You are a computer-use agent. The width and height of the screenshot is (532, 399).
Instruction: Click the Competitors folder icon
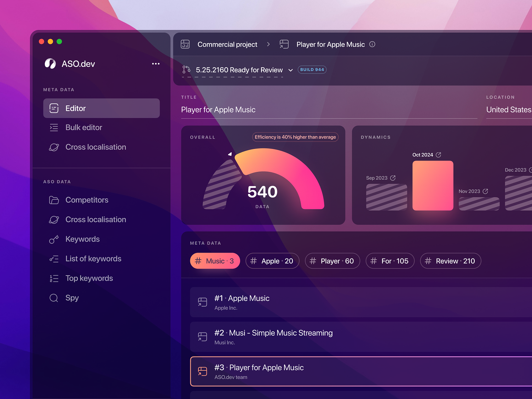point(54,200)
